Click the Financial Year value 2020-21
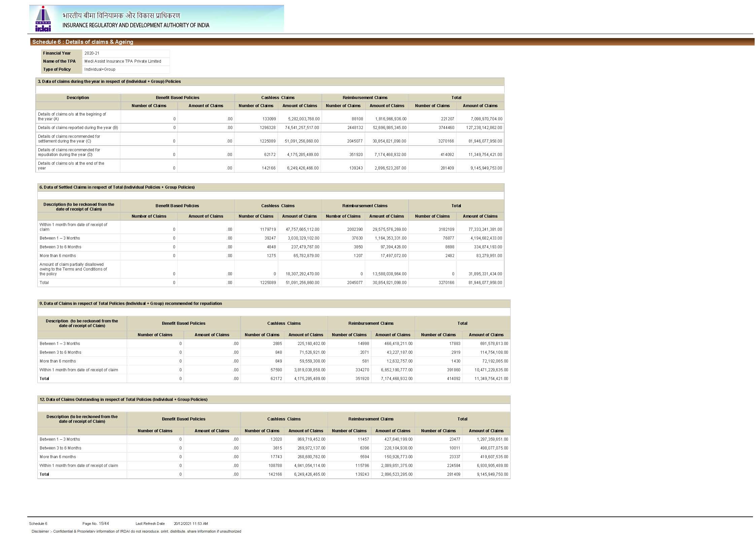This screenshot has height=535, width=756. point(92,53)
